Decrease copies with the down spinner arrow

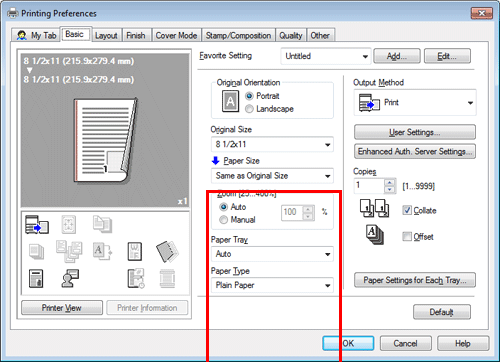(x=389, y=190)
